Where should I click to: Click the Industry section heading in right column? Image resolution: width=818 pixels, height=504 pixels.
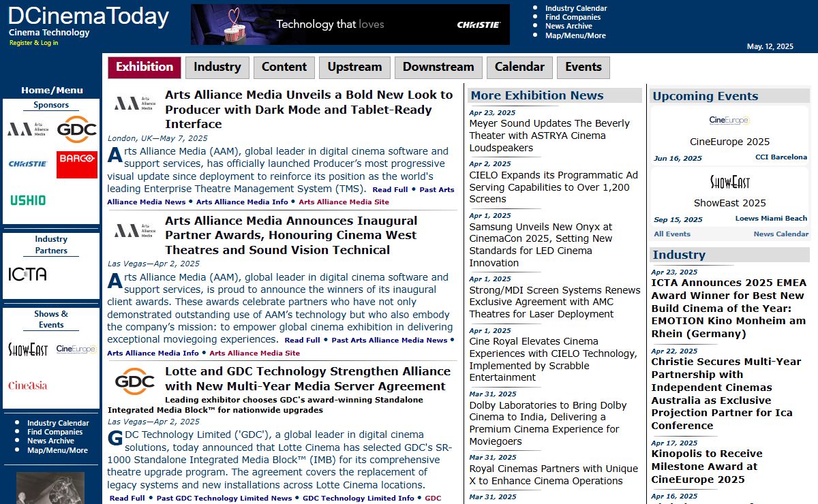tap(679, 255)
